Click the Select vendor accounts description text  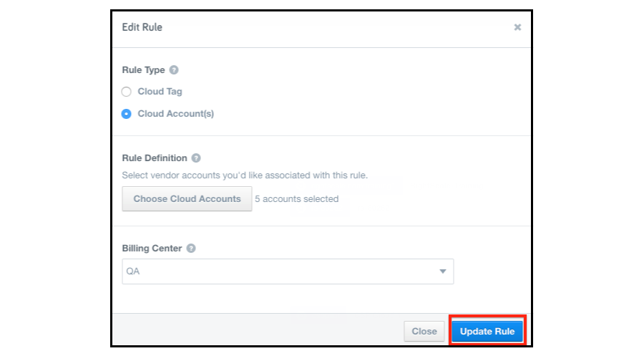[x=245, y=175]
